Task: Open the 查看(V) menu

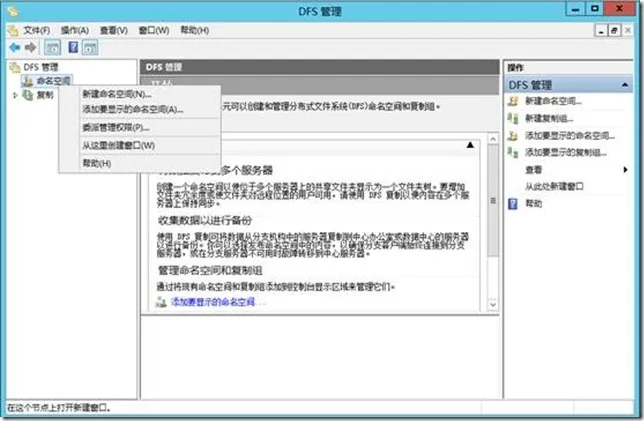Action: pos(114,30)
